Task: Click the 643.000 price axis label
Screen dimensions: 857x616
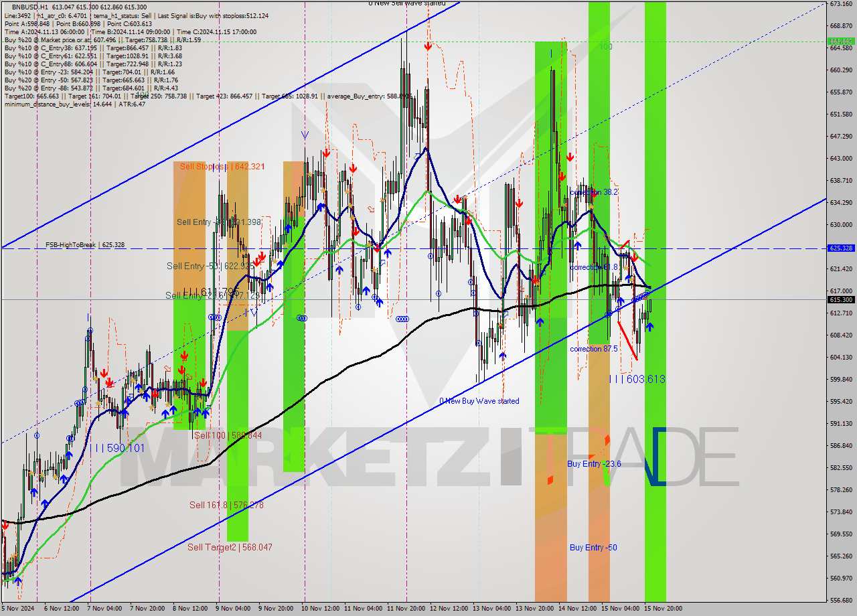Action: [x=841, y=158]
